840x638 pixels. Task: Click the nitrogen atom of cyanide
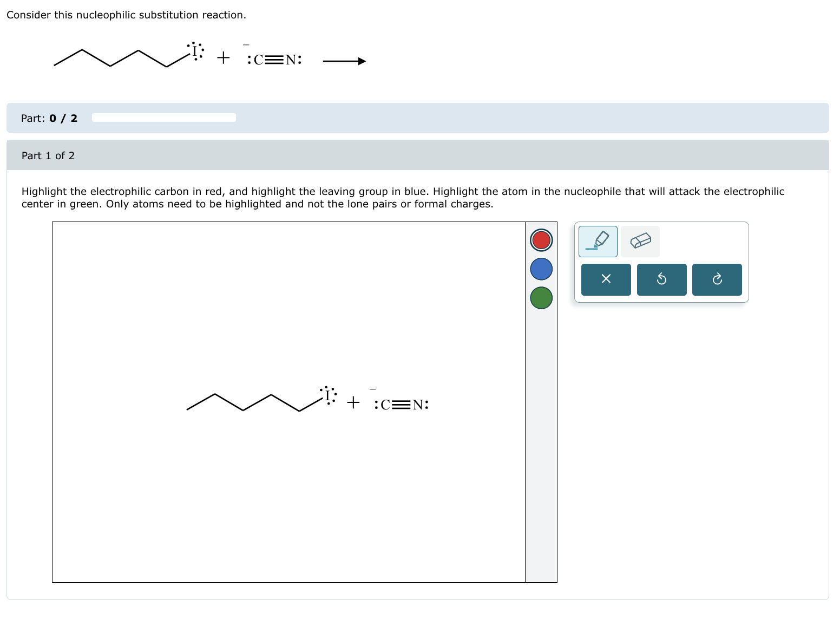417,405
